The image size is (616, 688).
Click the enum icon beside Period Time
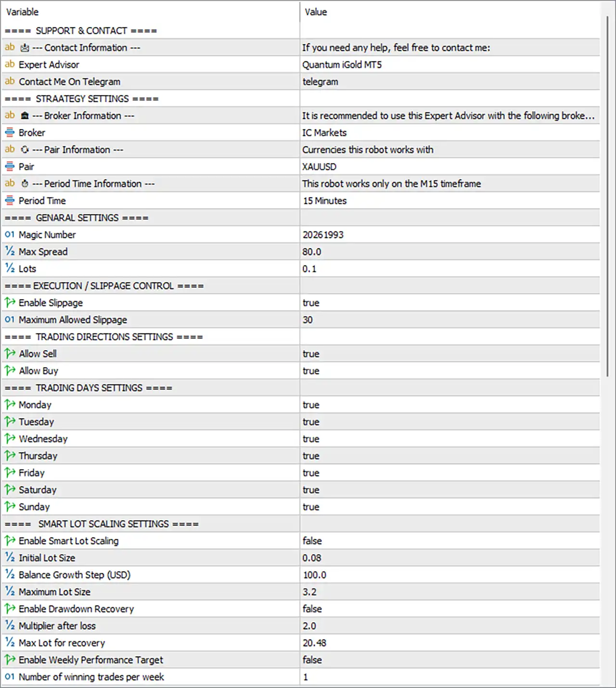pos(10,201)
